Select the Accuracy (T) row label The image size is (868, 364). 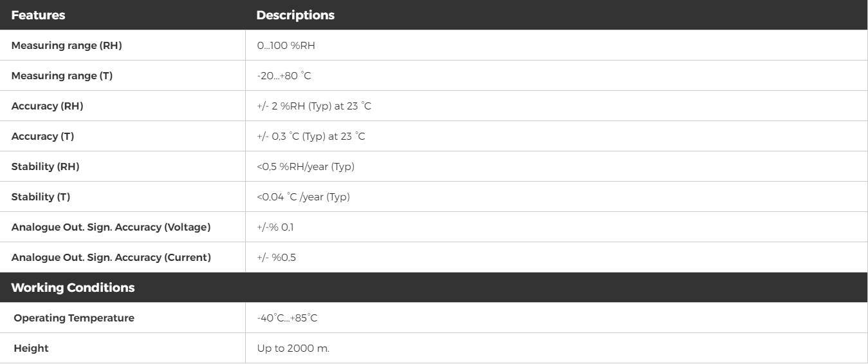[x=42, y=137]
